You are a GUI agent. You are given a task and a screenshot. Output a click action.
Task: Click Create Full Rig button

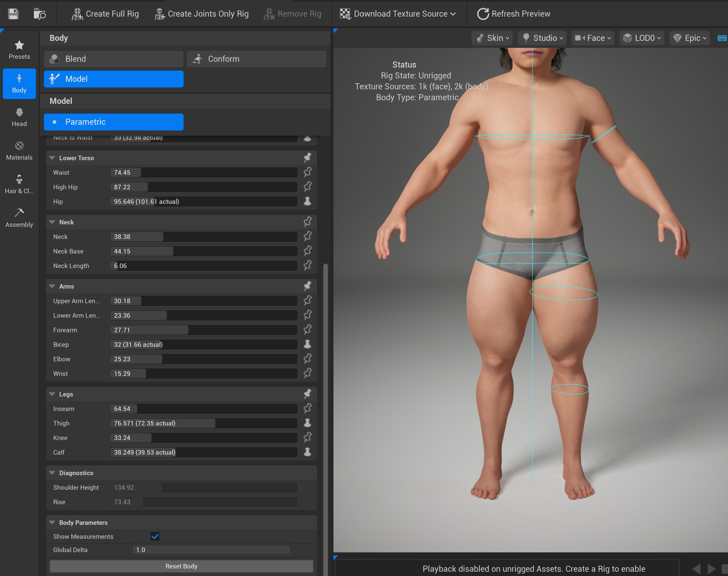click(105, 14)
